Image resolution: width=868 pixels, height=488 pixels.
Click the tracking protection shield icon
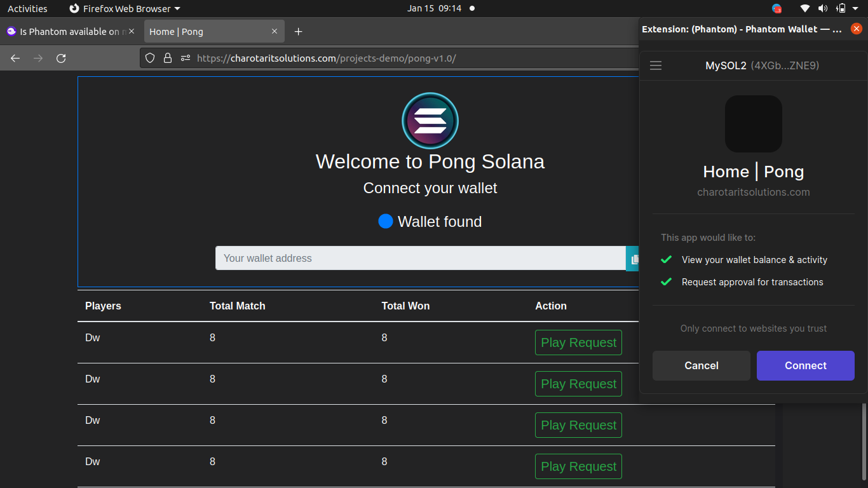(x=150, y=58)
